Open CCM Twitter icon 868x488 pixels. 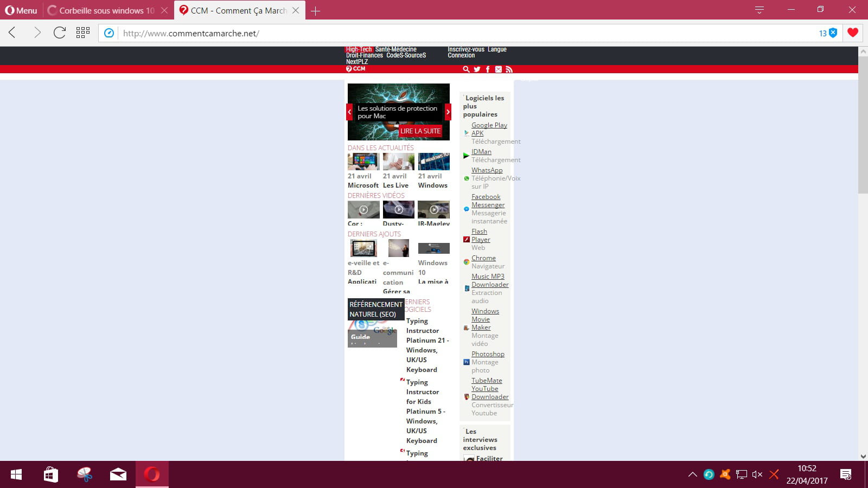click(477, 69)
